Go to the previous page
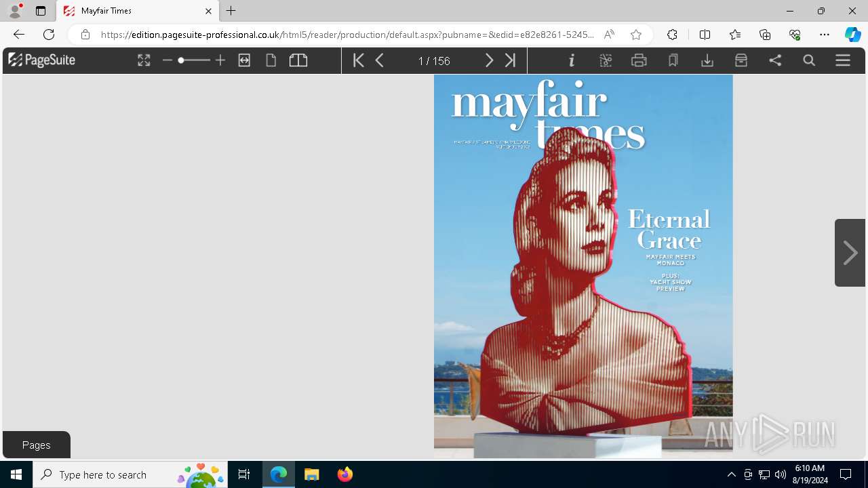The height and width of the screenshot is (488, 868). [x=380, y=60]
